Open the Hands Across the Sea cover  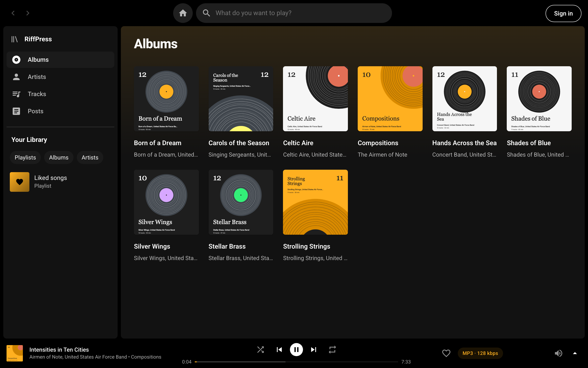(x=464, y=99)
